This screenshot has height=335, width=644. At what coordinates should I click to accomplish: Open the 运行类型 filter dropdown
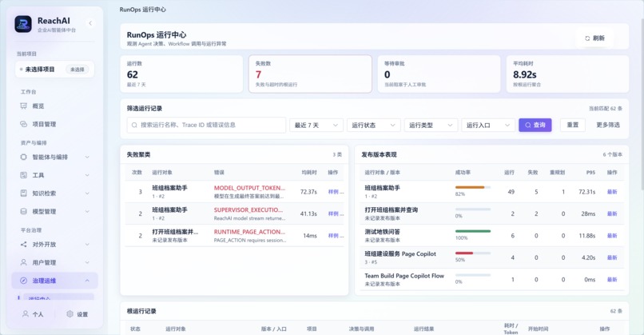431,125
